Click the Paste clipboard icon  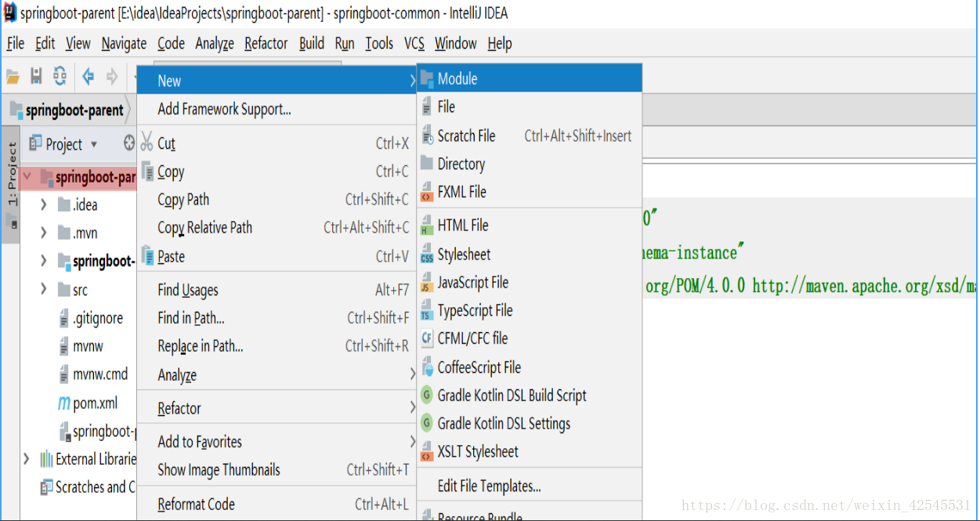(x=147, y=255)
